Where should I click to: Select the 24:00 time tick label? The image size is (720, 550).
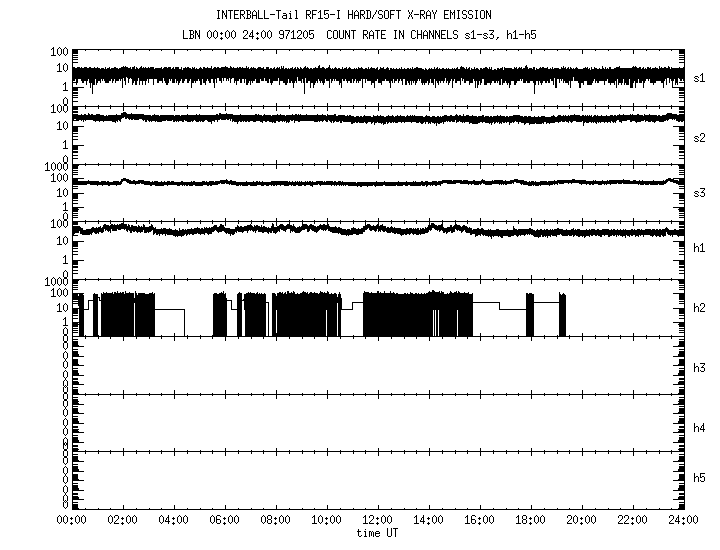click(x=684, y=520)
